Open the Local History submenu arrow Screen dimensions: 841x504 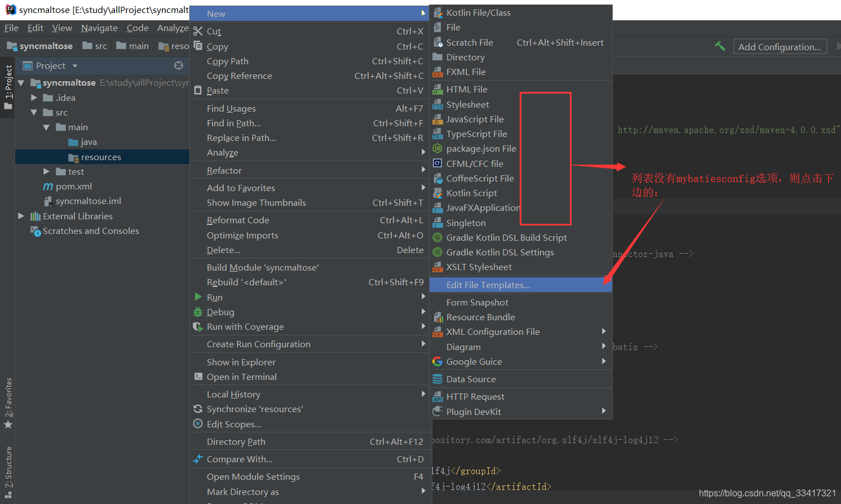(x=423, y=394)
